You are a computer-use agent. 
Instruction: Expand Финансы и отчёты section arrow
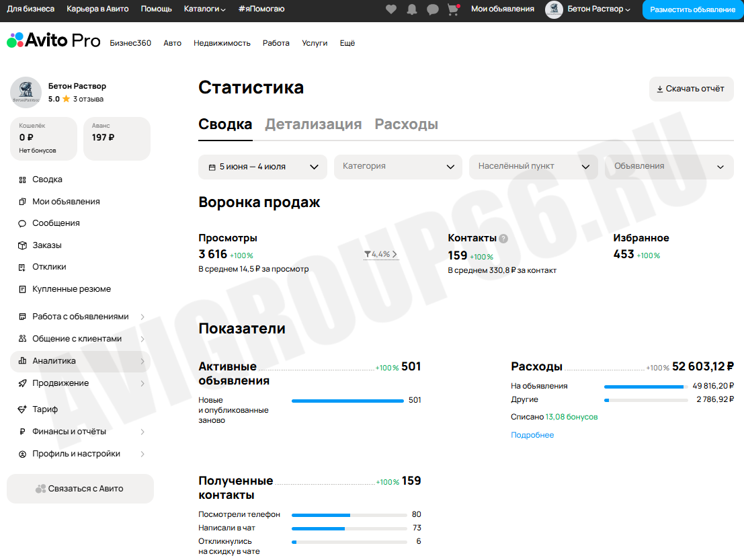click(142, 432)
